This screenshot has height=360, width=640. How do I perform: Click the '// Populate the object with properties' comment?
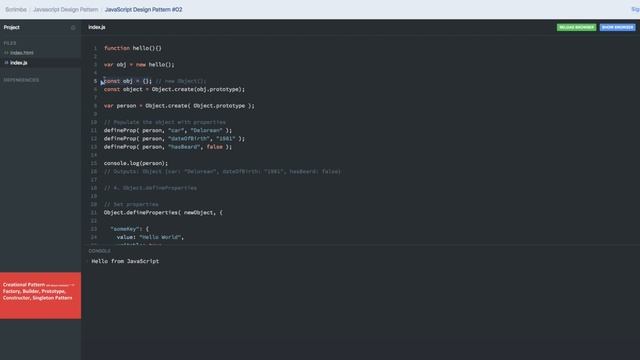[165, 122]
